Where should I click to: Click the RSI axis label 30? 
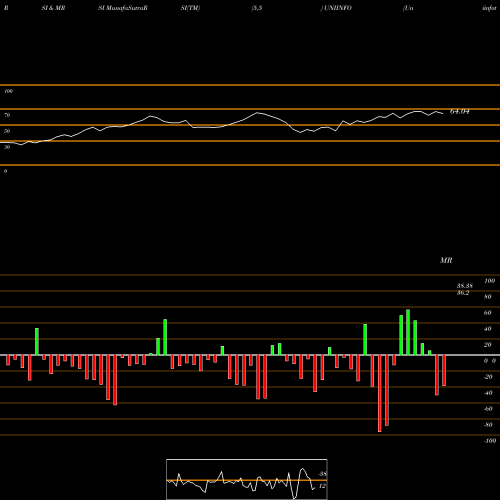click(x=7, y=147)
